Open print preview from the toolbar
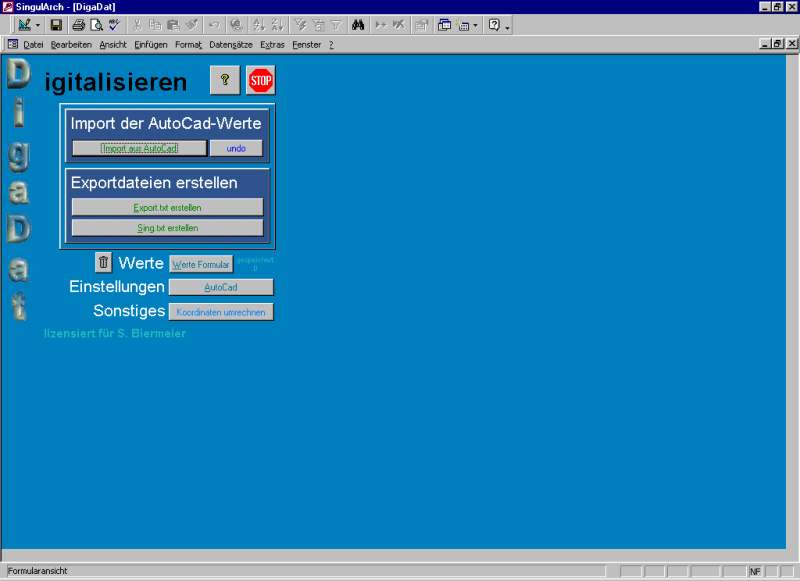This screenshot has width=800, height=581. coord(96,25)
